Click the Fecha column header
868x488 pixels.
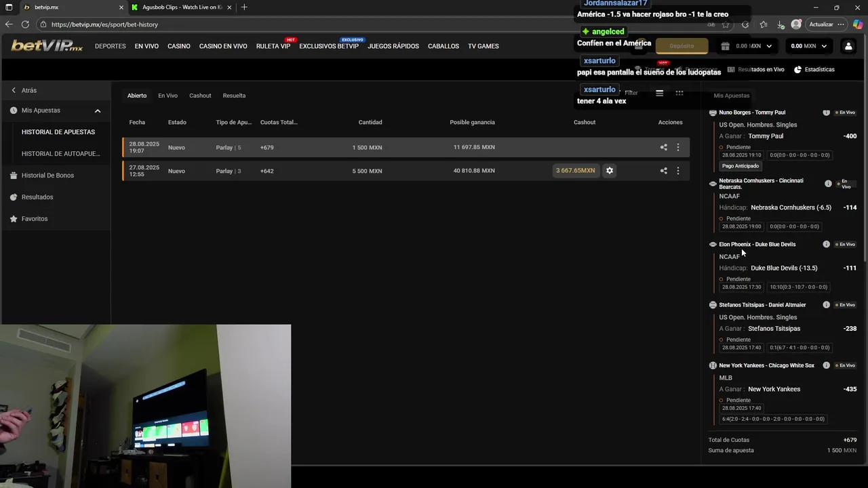pyautogui.click(x=137, y=122)
